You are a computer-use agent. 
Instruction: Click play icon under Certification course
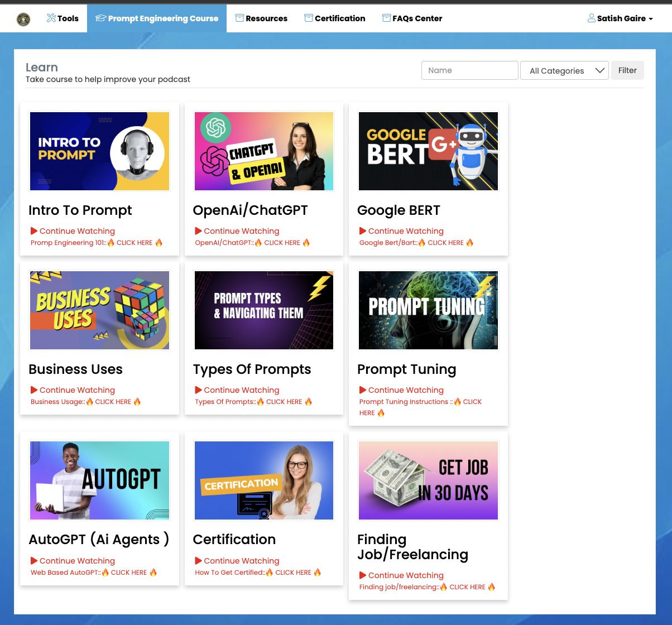(x=198, y=561)
